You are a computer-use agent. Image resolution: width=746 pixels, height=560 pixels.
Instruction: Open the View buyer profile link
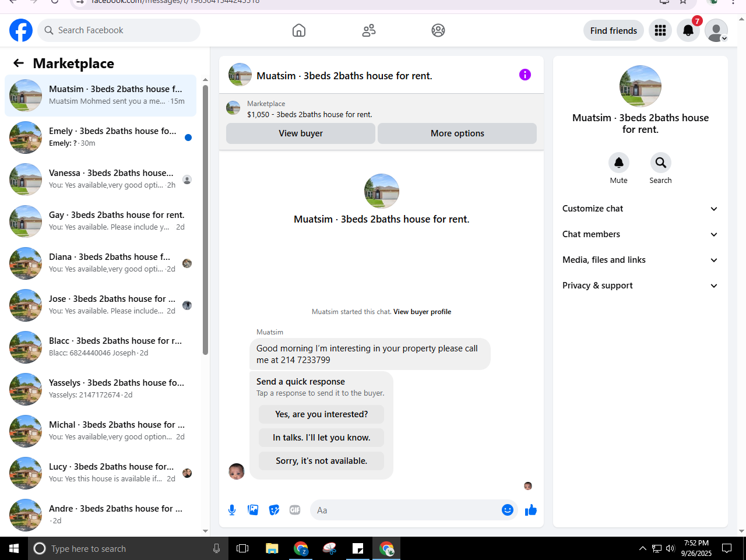click(x=422, y=312)
